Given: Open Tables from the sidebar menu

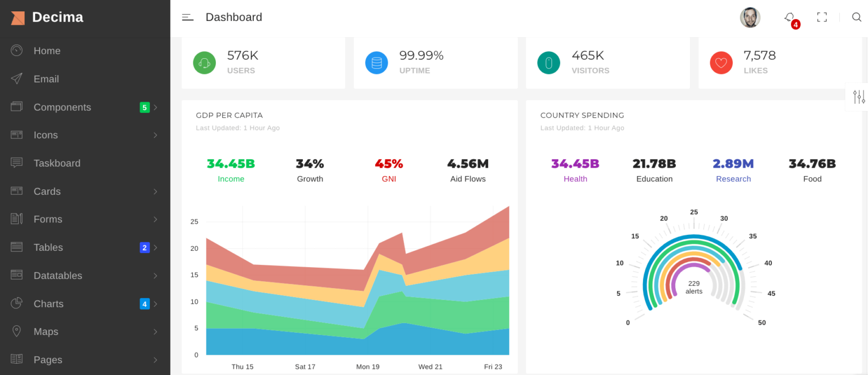Looking at the screenshot, I should (48, 247).
